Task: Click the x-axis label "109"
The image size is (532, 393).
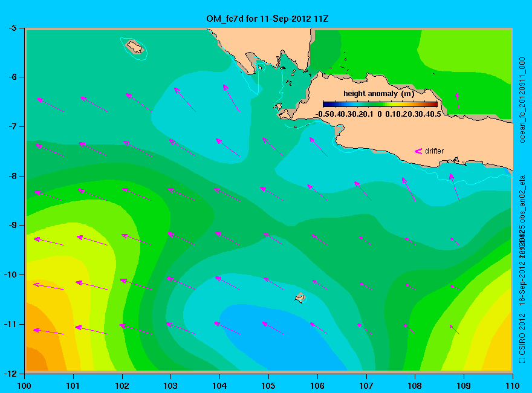Action: point(464,386)
